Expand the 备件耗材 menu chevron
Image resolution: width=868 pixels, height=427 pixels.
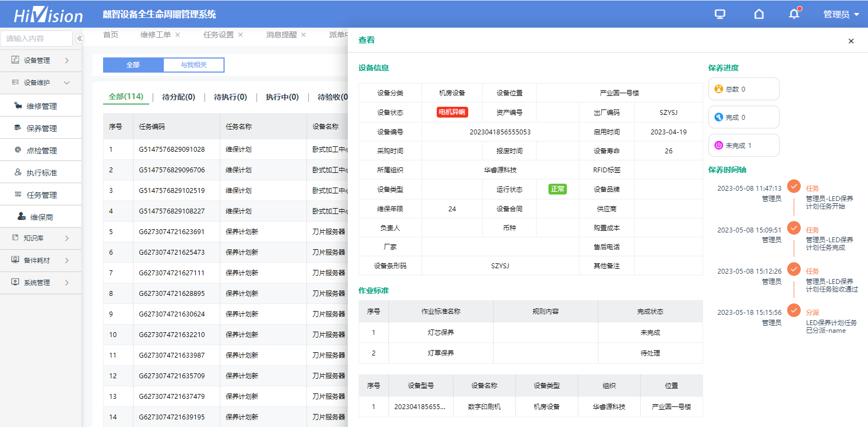[67, 260]
